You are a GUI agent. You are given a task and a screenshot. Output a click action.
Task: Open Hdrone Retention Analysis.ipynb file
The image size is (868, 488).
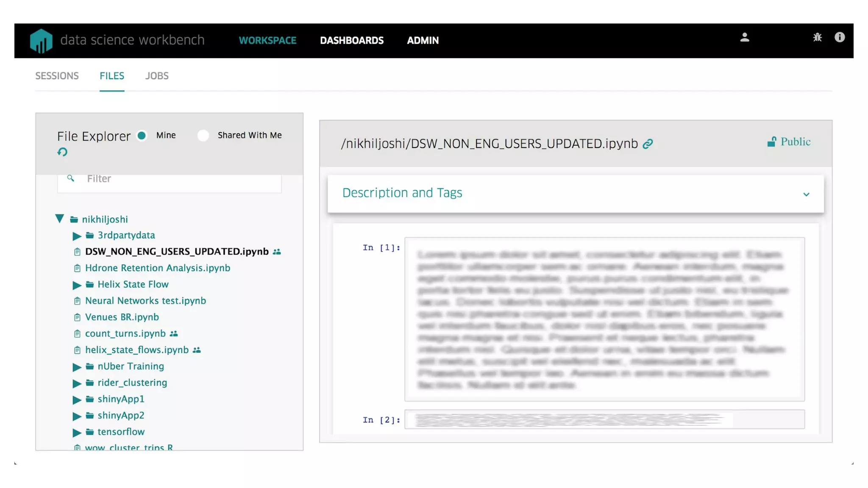tap(157, 268)
